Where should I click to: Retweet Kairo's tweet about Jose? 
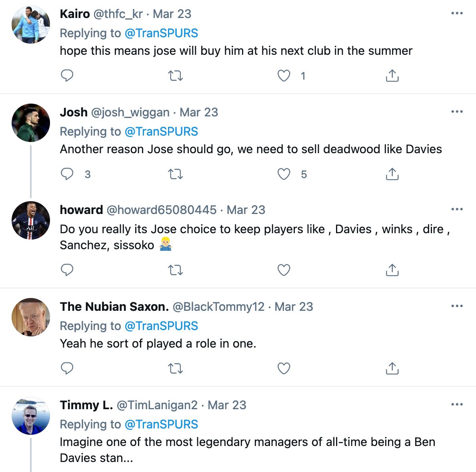175,76
